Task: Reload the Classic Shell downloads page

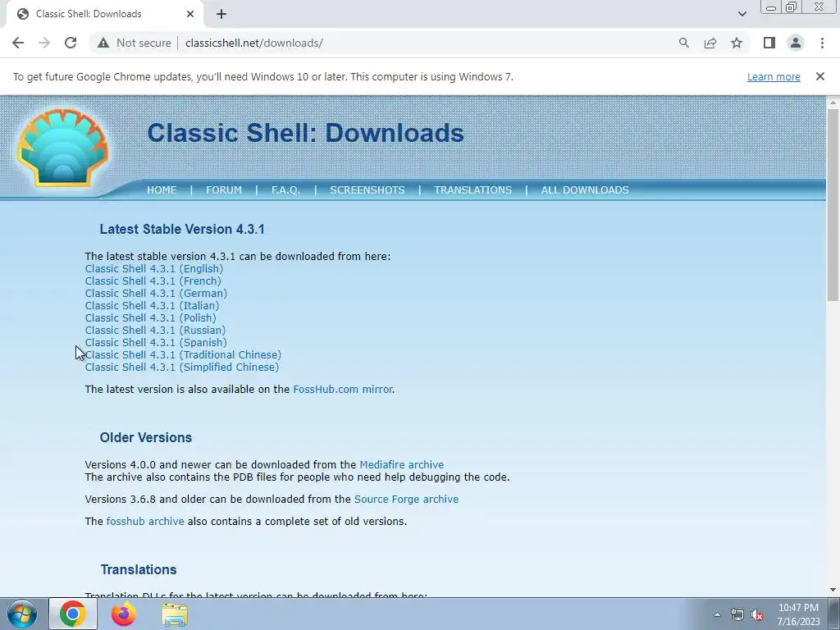Action: (71, 43)
